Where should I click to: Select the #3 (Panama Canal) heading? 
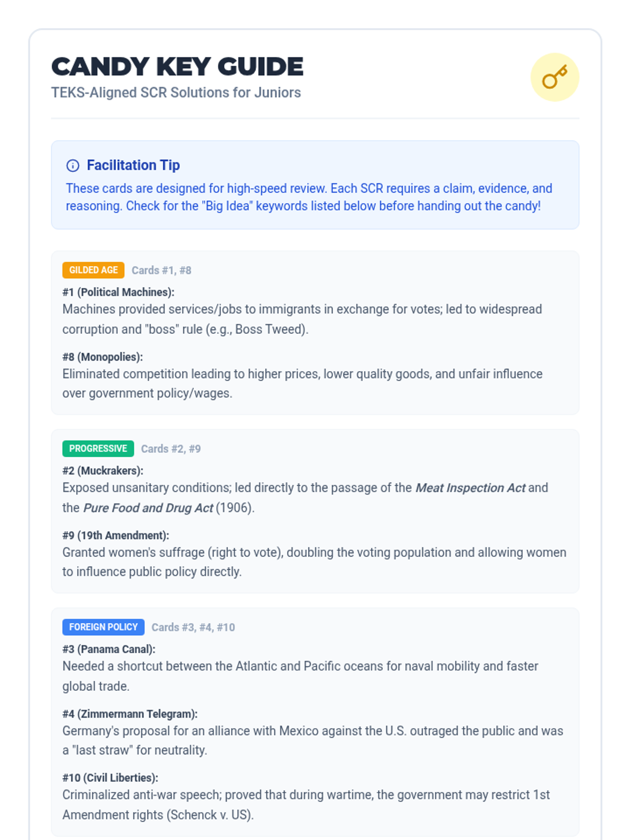coord(109,649)
